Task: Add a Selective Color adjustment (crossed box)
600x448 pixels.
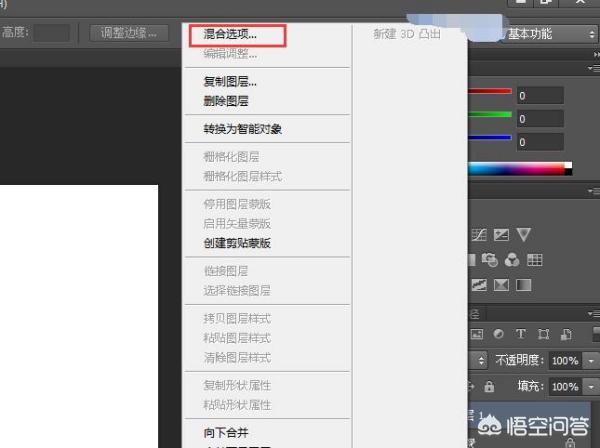Action: (501, 285)
